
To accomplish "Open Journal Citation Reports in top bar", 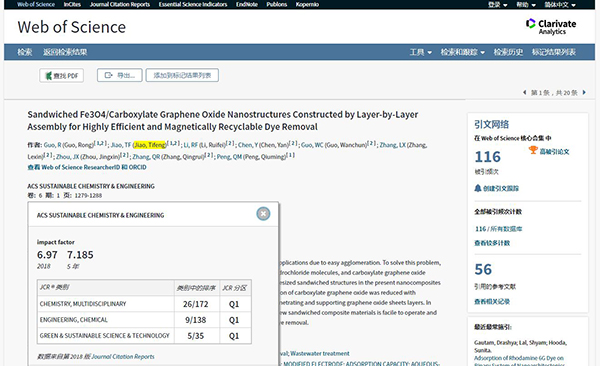I will [x=120, y=5].
